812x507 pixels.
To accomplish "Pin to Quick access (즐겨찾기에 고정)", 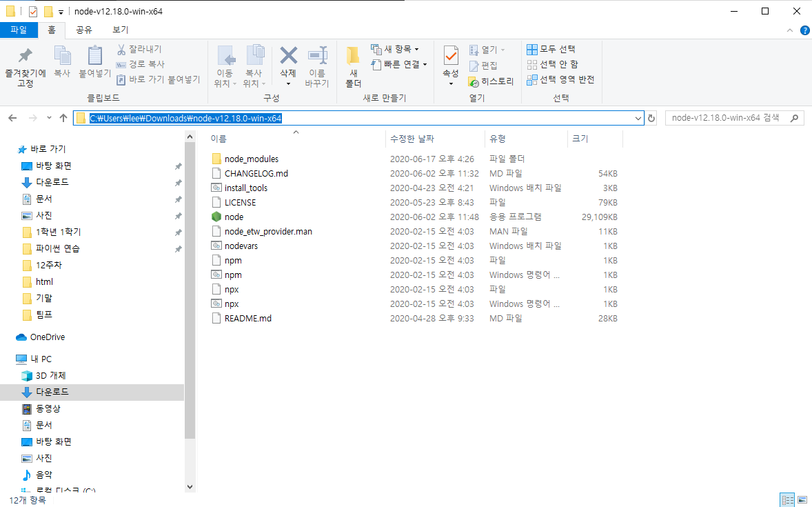I will [25, 68].
